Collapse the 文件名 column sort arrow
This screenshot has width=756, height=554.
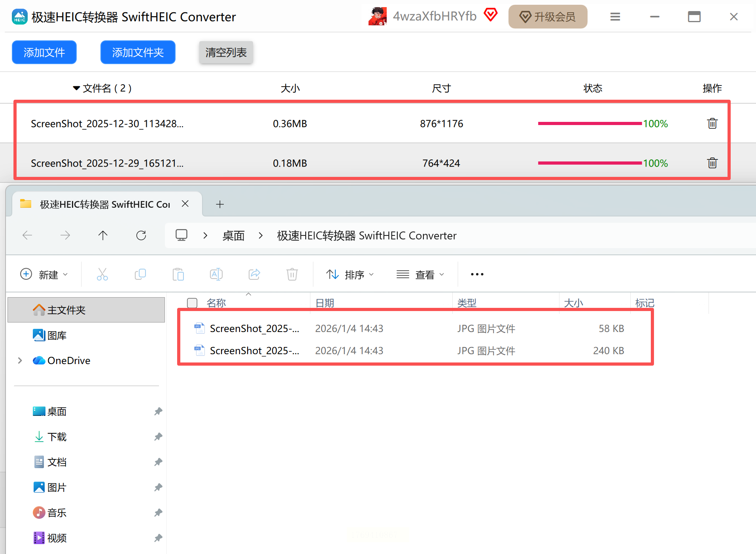click(76, 88)
